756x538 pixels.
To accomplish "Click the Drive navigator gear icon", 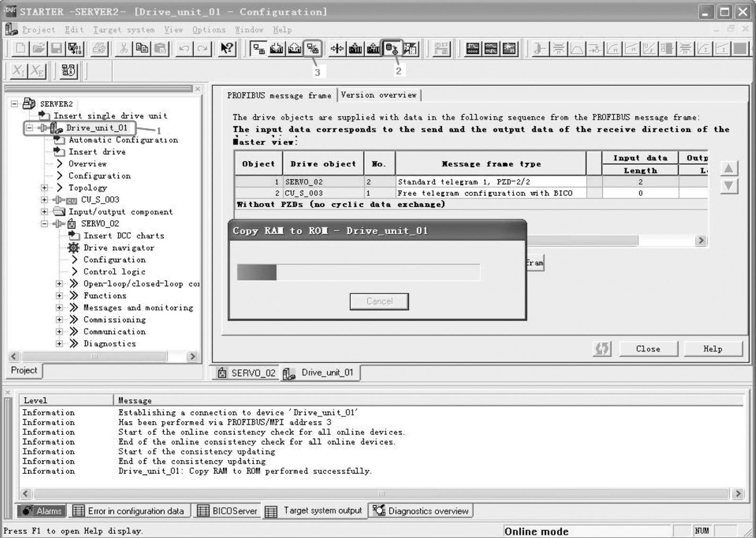I will coord(73,247).
